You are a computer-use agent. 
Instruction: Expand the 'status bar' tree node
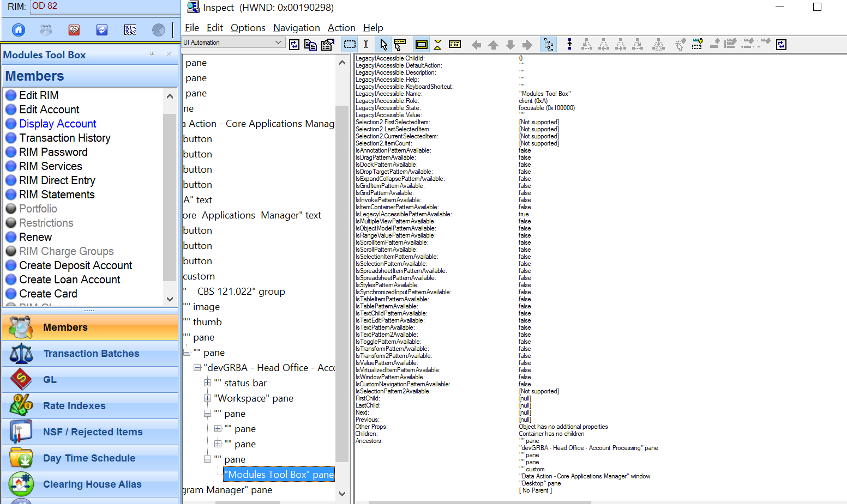point(207,383)
